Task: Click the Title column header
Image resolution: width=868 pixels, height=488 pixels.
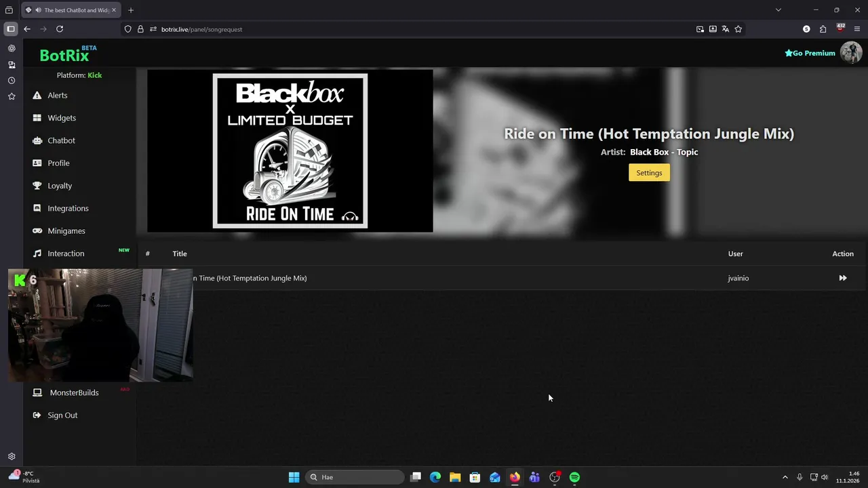Action: [x=180, y=253]
